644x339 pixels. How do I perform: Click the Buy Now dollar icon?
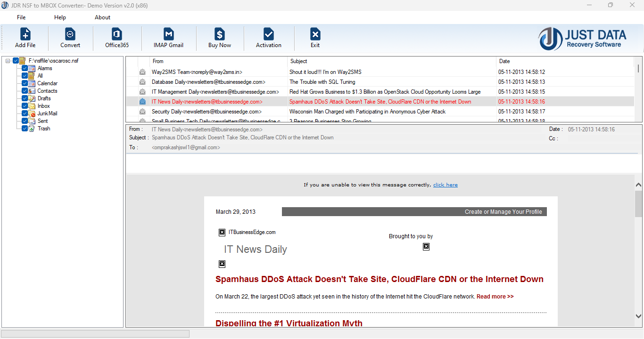(x=220, y=34)
